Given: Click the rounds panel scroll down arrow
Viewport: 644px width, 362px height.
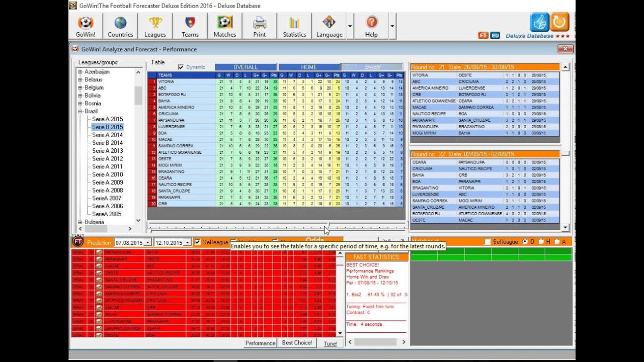Looking at the screenshot, I should tap(565, 227).
